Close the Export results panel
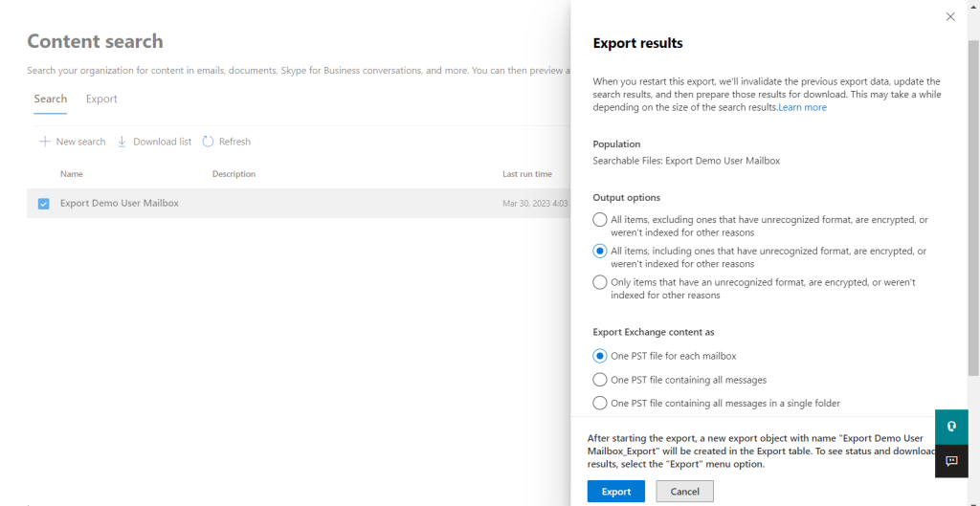Viewport: 980px width, 506px height. click(950, 17)
